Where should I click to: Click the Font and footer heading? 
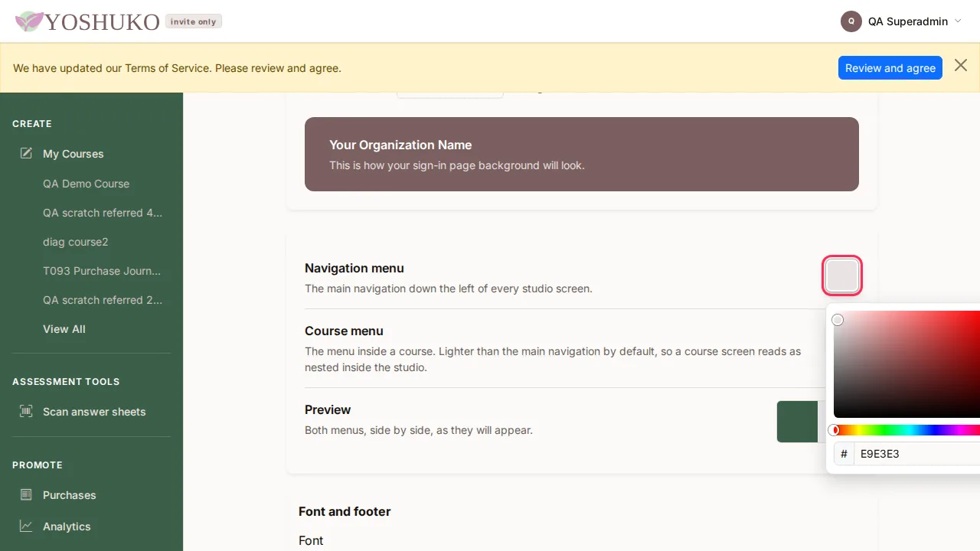point(345,511)
